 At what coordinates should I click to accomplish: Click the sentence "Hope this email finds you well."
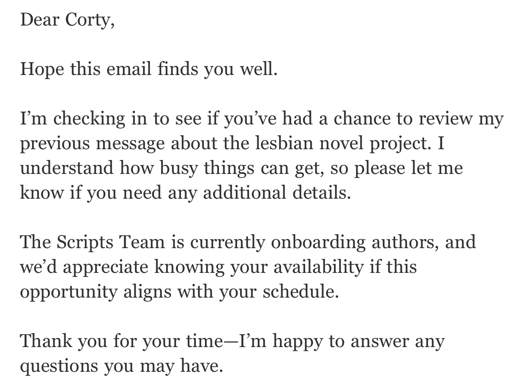click(x=149, y=69)
